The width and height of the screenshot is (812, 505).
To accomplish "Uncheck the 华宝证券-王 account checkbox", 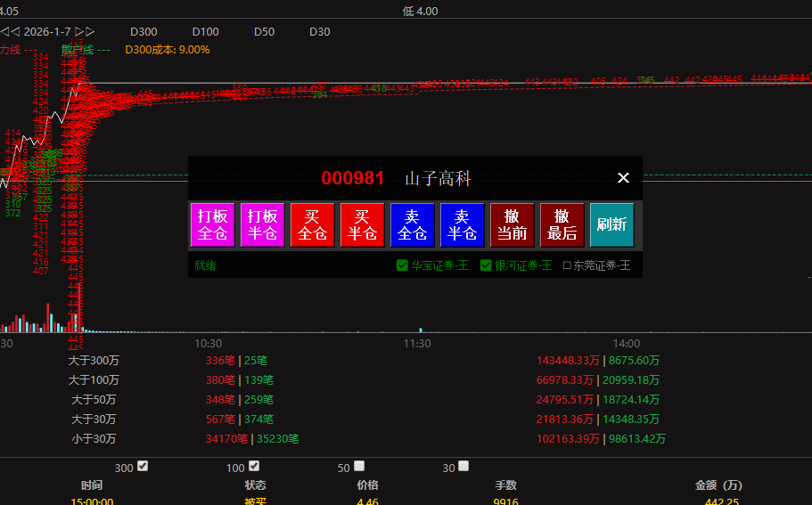I will [x=402, y=265].
